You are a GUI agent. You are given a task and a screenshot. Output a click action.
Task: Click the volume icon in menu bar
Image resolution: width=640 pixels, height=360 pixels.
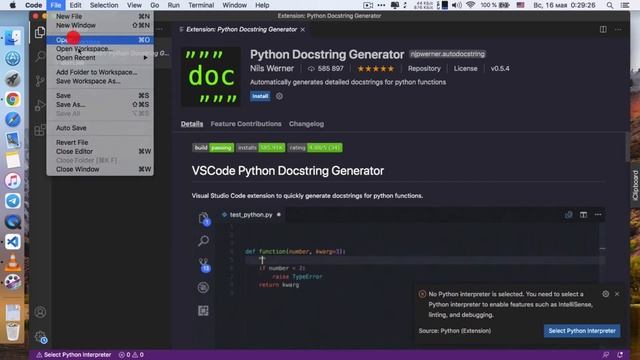point(457,5)
